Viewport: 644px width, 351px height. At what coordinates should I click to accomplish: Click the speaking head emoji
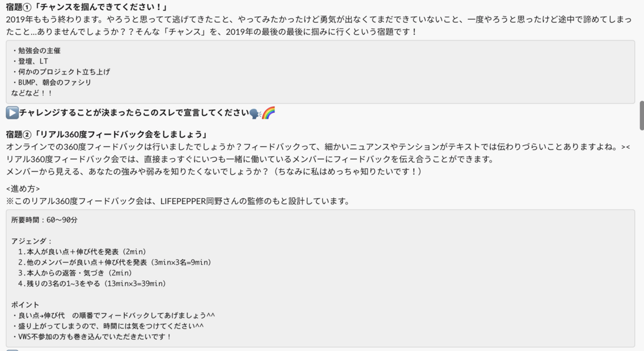click(255, 113)
